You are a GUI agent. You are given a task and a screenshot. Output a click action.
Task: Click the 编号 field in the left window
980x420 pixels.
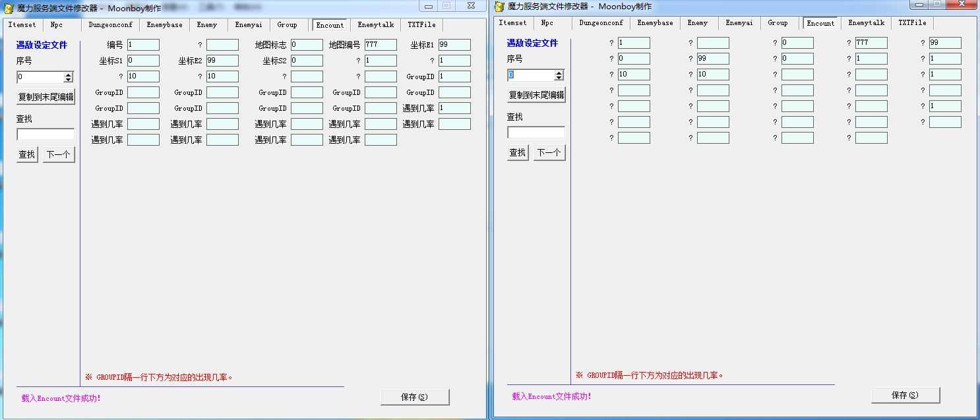coord(143,45)
